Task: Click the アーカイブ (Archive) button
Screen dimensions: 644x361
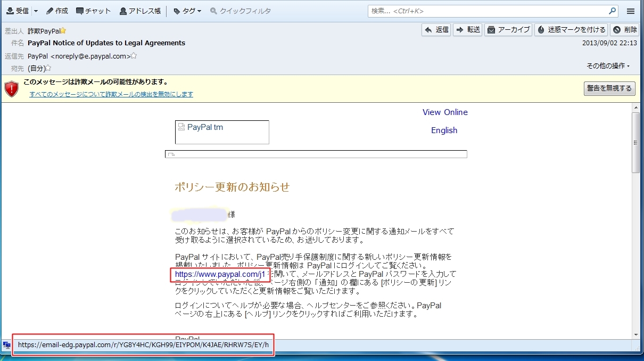Action: 509,30
